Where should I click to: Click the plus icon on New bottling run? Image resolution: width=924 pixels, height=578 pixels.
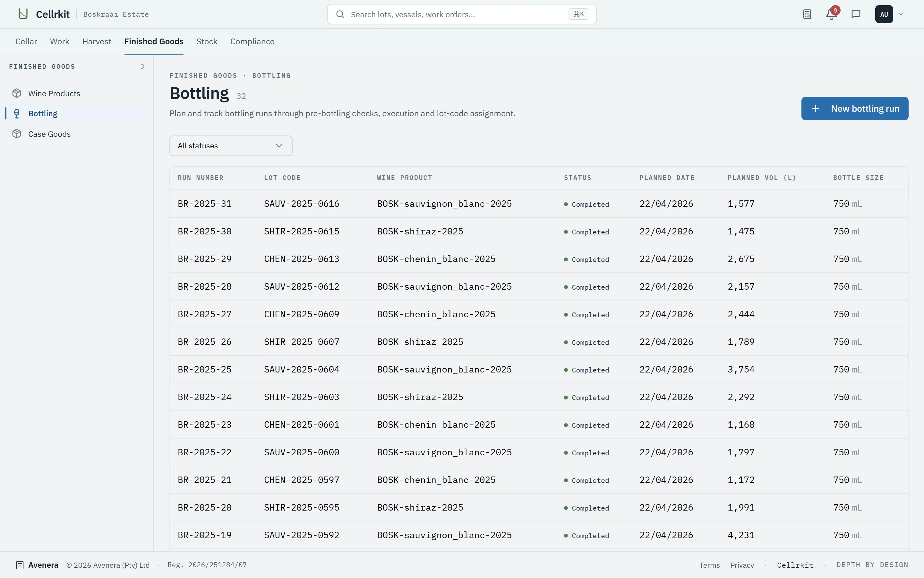click(815, 109)
